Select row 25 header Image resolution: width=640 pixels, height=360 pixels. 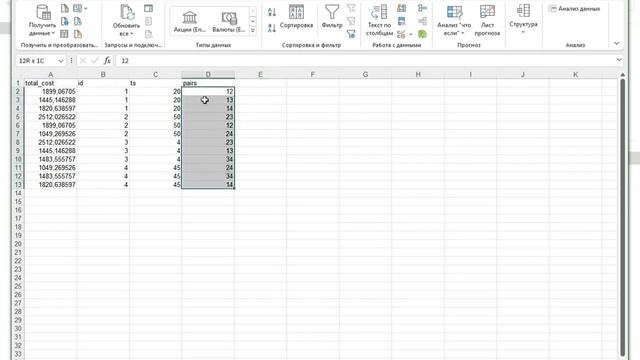coord(18,286)
